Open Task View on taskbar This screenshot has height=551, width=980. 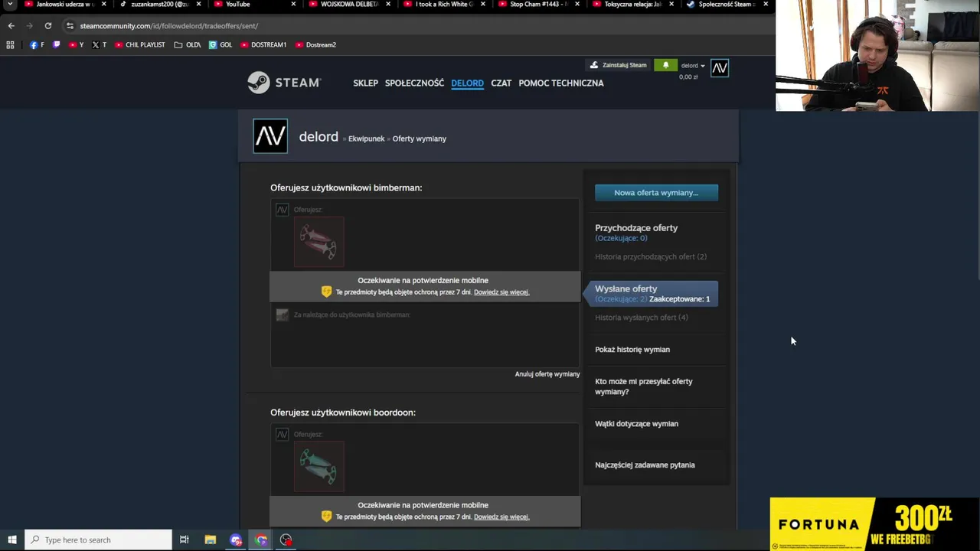pos(184,540)
